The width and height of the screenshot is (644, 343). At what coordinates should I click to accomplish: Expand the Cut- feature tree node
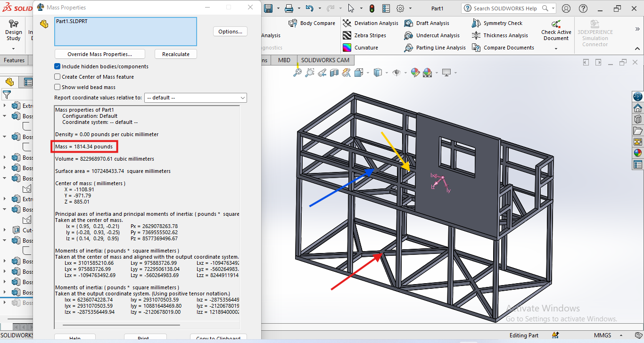(5, 230)
